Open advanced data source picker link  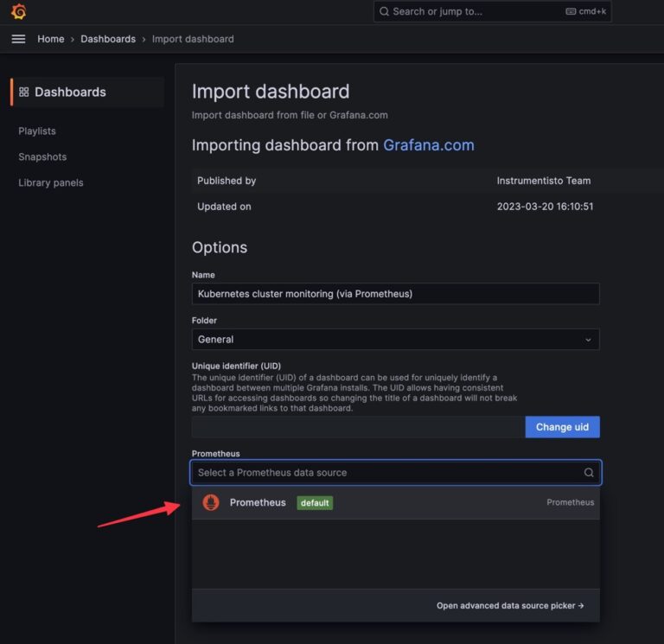pyautogui.click(x=510, y=606)
